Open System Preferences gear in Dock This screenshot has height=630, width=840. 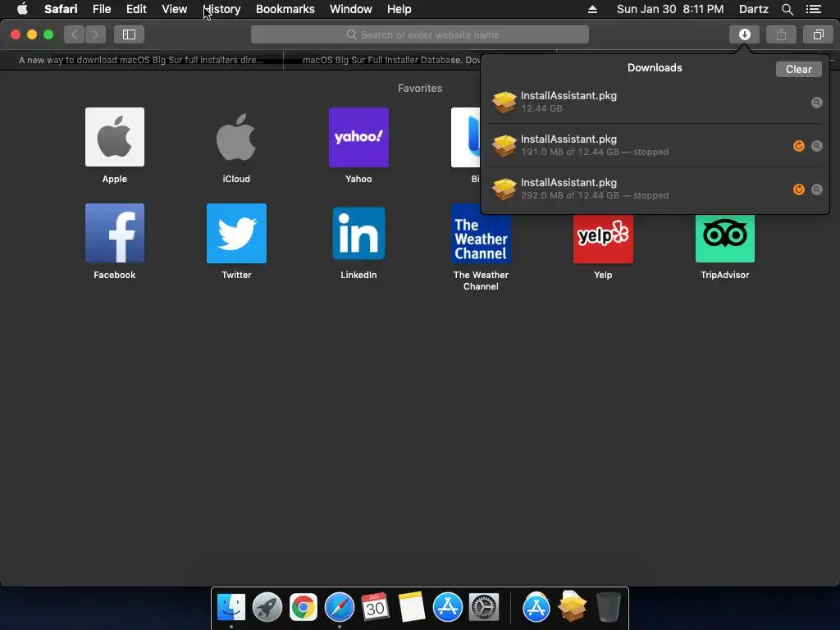pos(484,608)
